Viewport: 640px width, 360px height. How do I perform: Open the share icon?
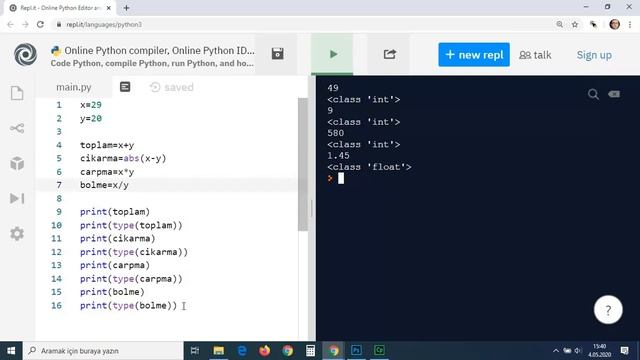tap(389, 54)
